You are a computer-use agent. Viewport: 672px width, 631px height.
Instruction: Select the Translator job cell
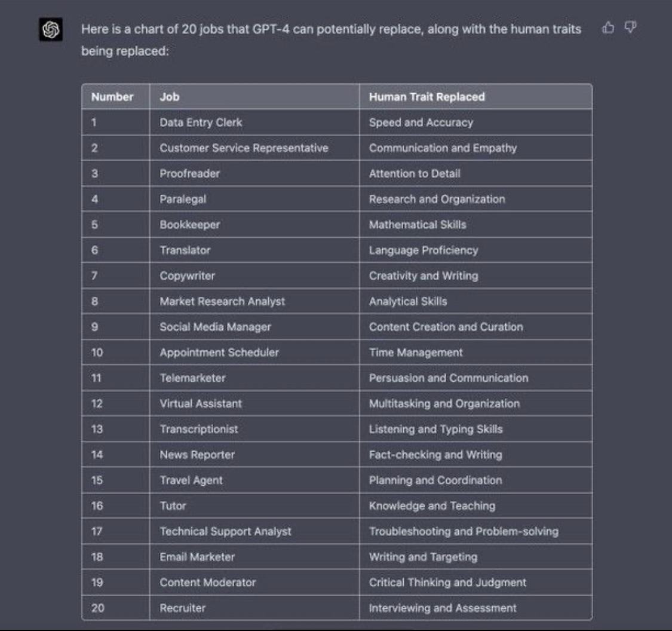click(254, 250)
